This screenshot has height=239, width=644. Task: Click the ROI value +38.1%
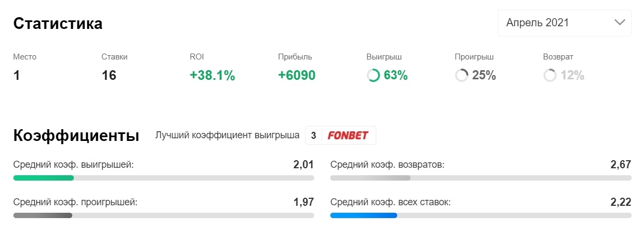point(213,76)
